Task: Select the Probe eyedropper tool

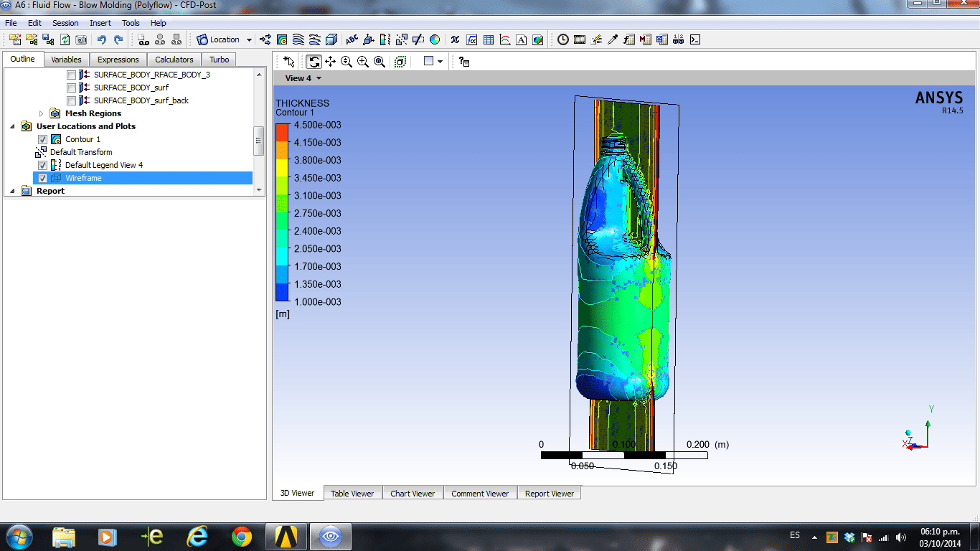Action: pyautogui.click(x=612, y=39)
